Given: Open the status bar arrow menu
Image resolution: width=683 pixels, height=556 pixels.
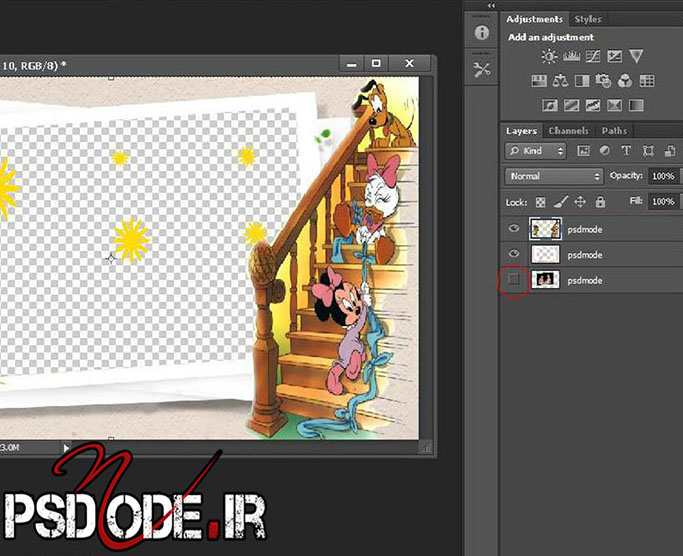Looking at the screenshot, I should point(66,448).
